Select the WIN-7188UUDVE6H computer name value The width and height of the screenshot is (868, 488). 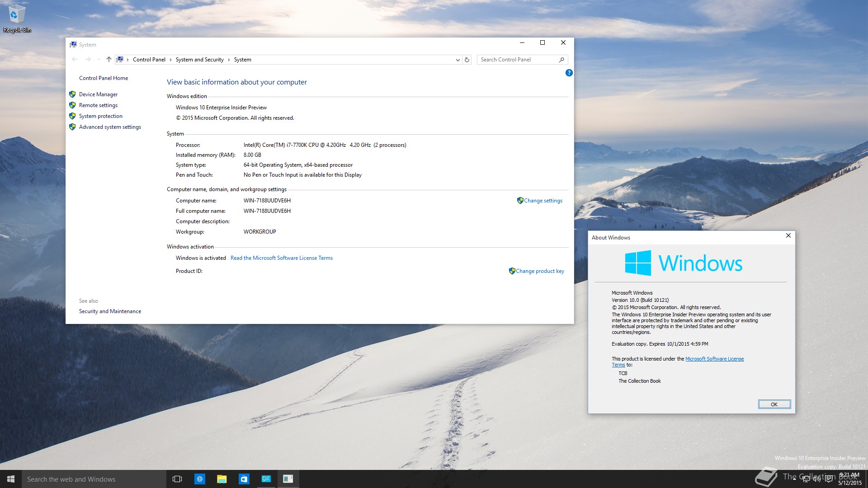267,201
